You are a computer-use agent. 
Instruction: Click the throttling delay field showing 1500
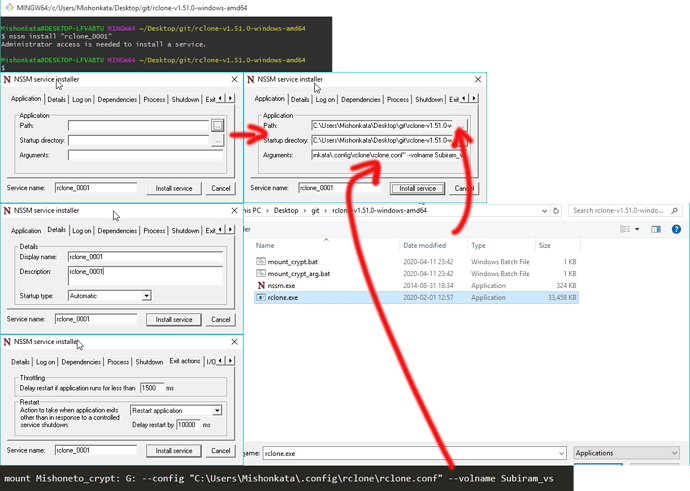(152, 388)
